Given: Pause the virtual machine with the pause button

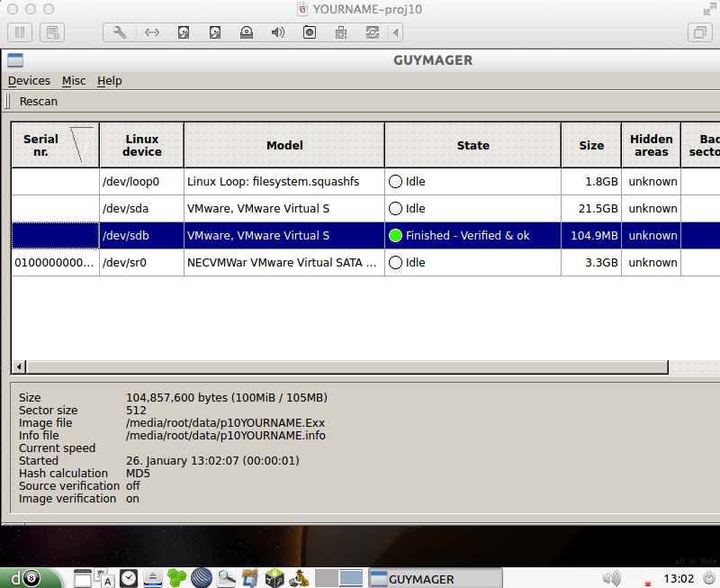Looking at the screenshot, I should (x=20, y=32).
